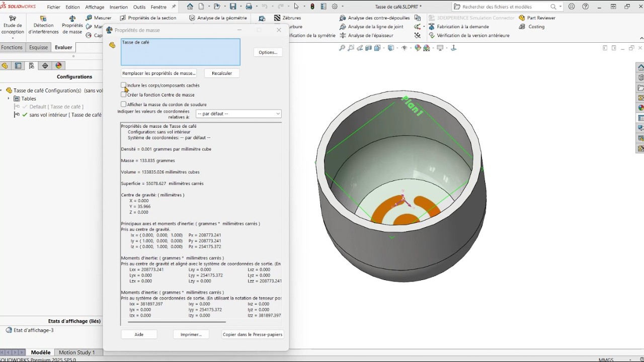The width and height of the screenshot is (644, 362).
Task: Open the Costing tool
Action: tap(532, 27)
